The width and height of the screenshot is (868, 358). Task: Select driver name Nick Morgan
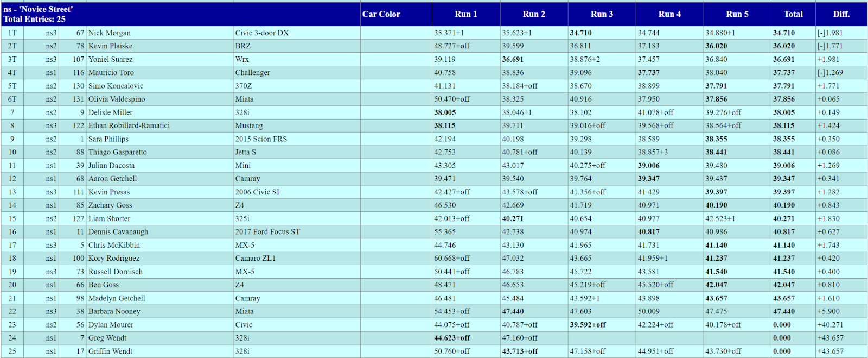[110, 33]
